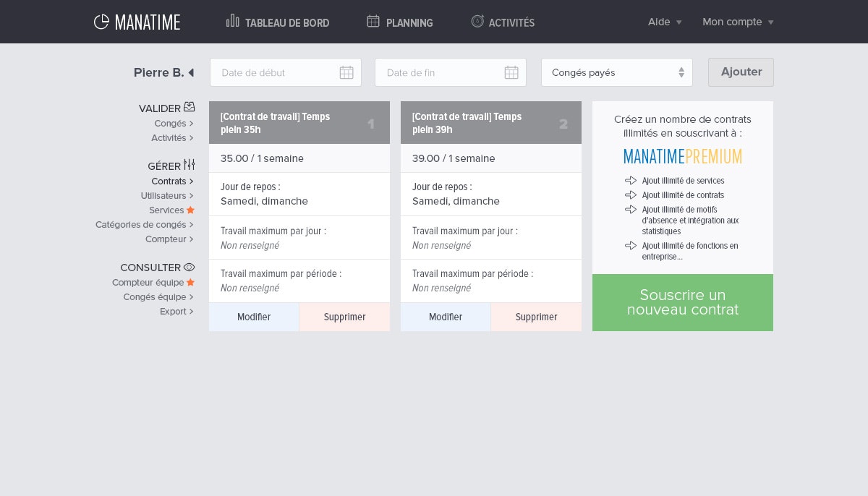Click the Valider inbox icon
This screenshot has height=496, width=868.
[x=190, y=107]
